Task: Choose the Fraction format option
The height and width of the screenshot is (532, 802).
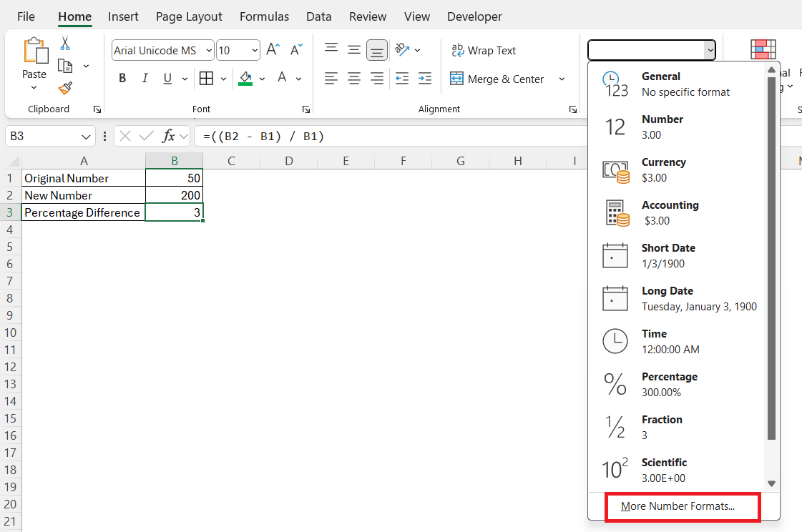Action: 677,427
